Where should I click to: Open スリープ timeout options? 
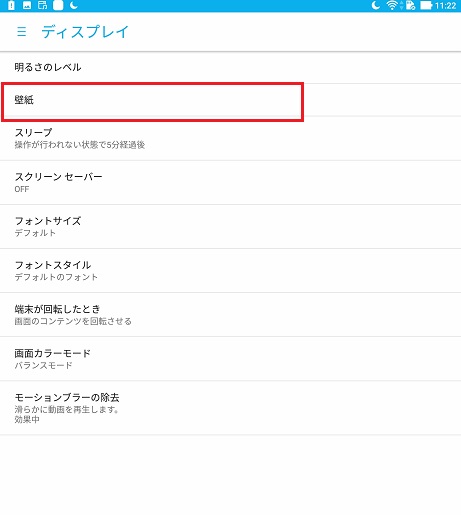230,138
